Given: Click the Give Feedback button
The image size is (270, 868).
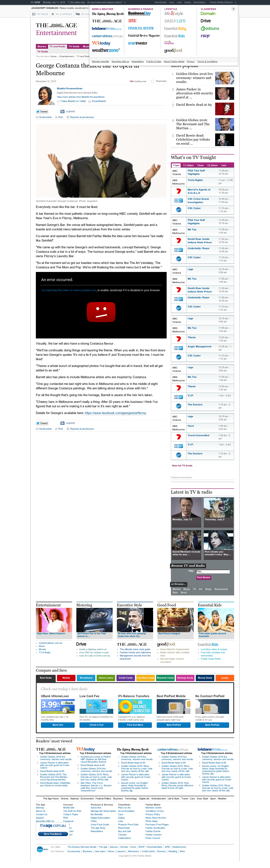Looking at the screenshot, I should pyautogui.click(x=53, y=834).
